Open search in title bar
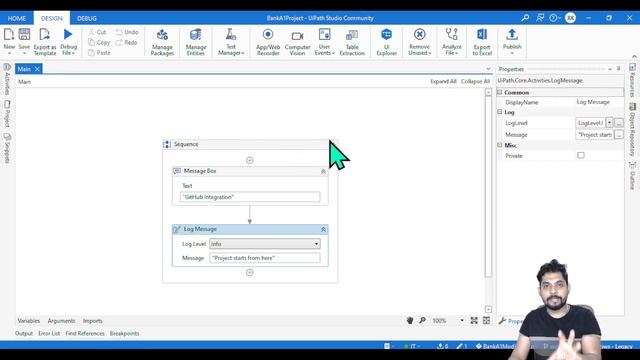This screenshot has width=640, height=360. coord(525,18)
